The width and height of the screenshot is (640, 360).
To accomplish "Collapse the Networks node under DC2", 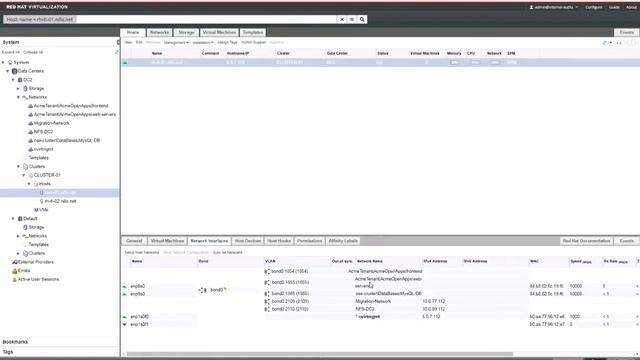I will coord(18,97).
